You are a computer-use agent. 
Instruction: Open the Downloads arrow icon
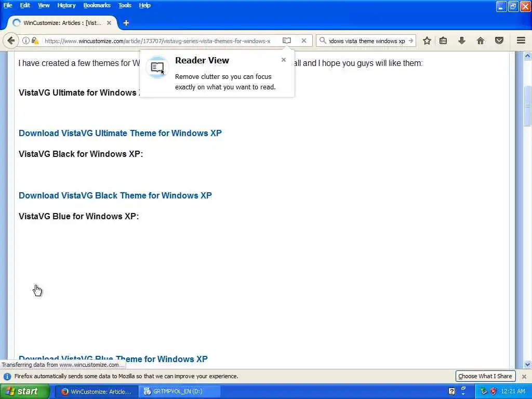pos(461,41)
